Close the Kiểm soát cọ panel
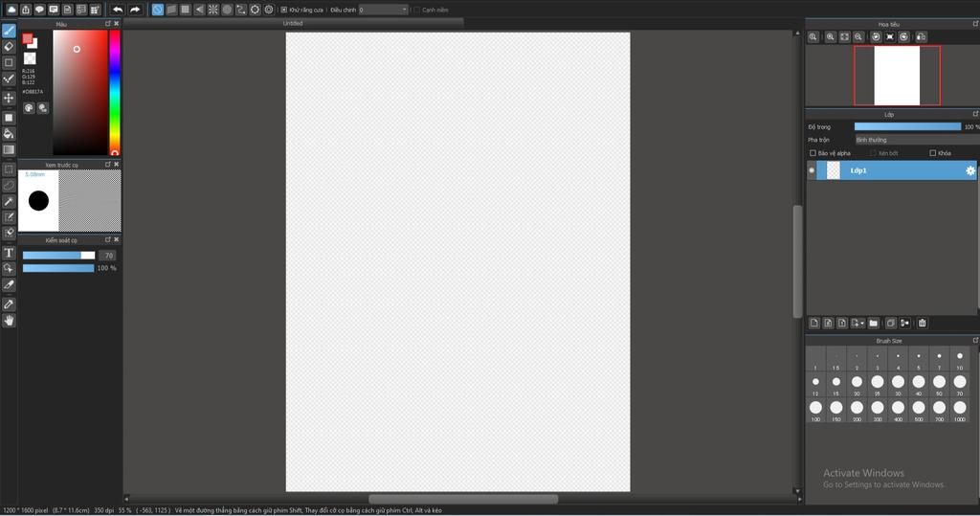Screen dimensions: 980x516 [x=116, y=239]
